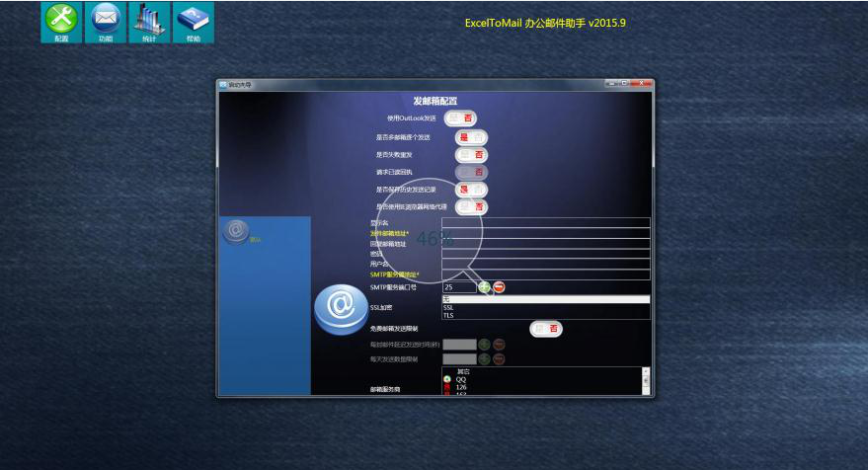This screenshot has height=470, width=868.
Task: Toggle the 是否保存历史发送记录 switch
Action: pos(471,190)
